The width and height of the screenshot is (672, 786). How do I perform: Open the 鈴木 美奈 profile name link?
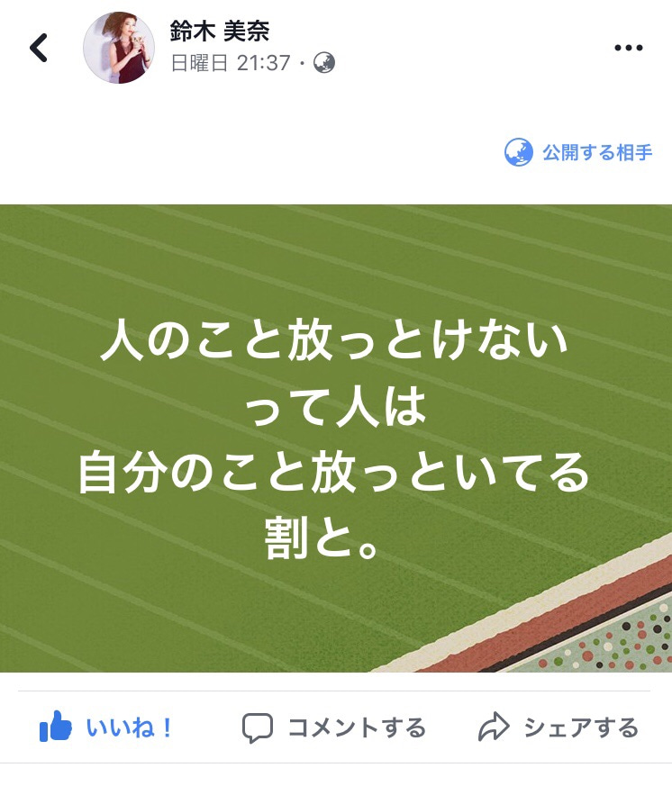click(220, 32)
